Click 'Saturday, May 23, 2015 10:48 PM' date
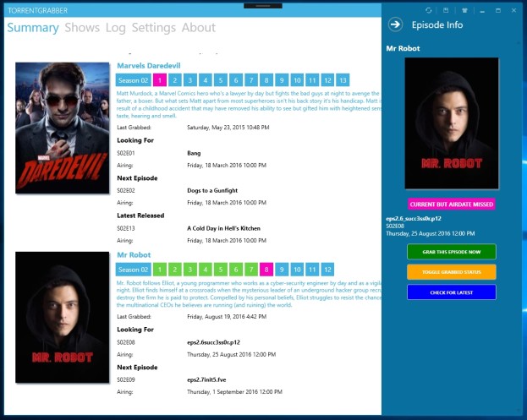The width and height of the screenshot is (527, 420). click(x=228, y=128)
